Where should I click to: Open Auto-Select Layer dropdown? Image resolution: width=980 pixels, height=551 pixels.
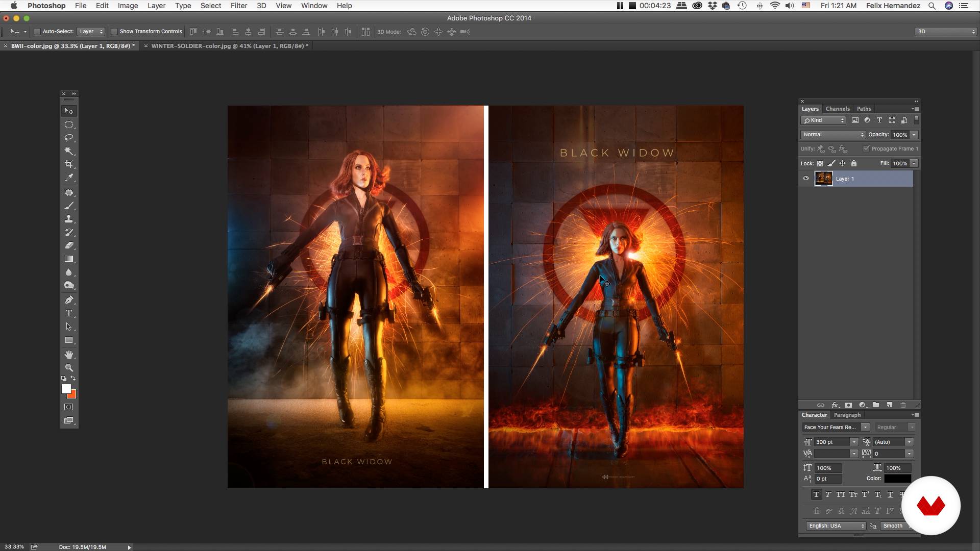[91, 32]
